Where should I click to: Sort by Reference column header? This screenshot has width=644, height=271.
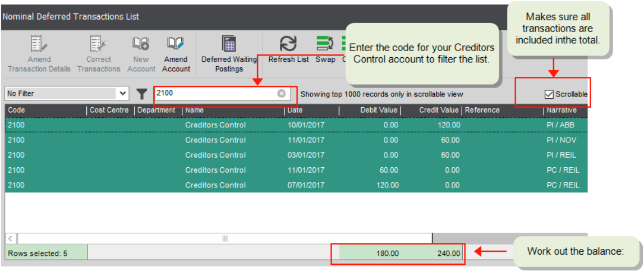503,110
